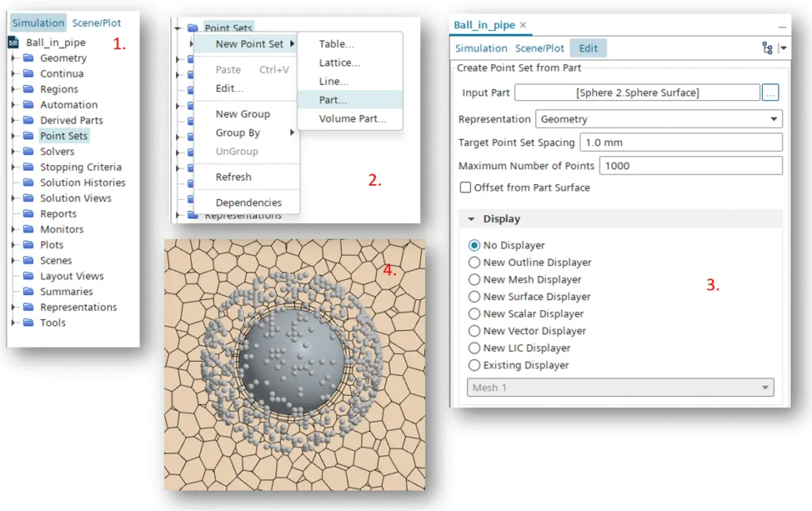
Task: Click the Geometry folder icon in tree
Action: tap(29, 59)
